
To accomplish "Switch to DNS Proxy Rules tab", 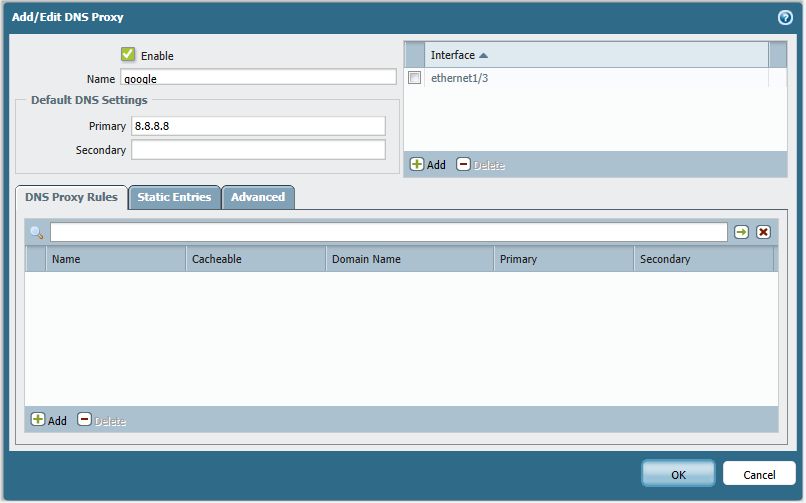I will (x=71, y=197).
